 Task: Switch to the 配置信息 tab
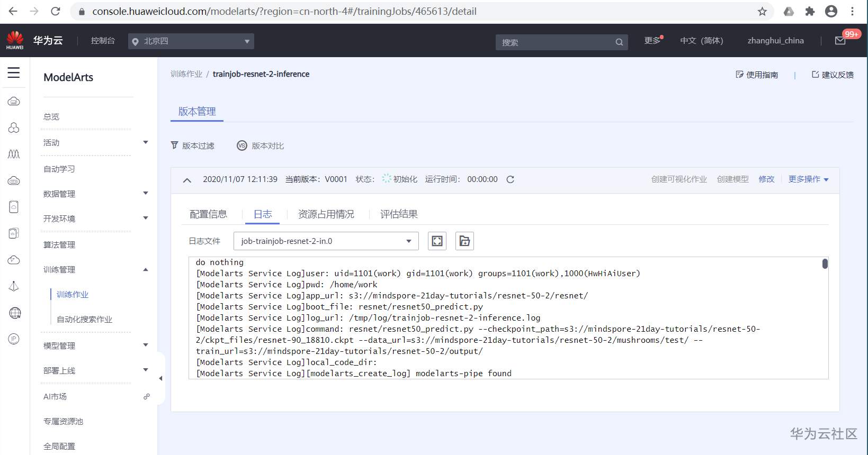(208, 214)
